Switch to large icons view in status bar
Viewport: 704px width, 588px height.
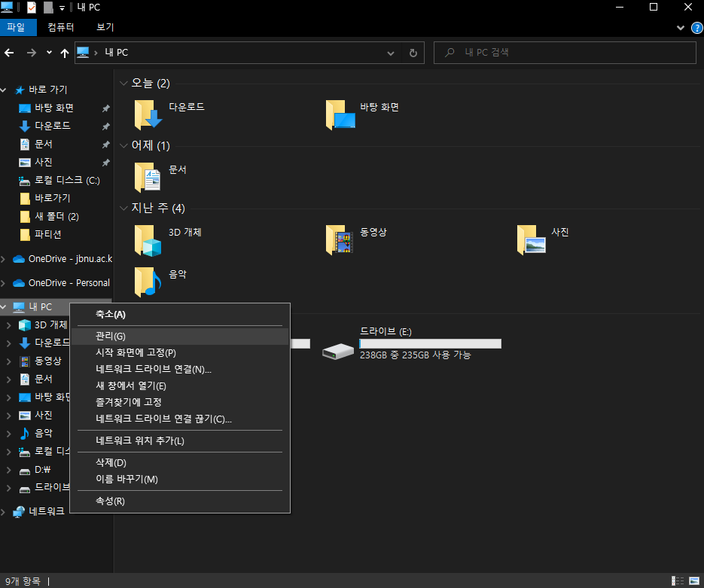(694, 580)
